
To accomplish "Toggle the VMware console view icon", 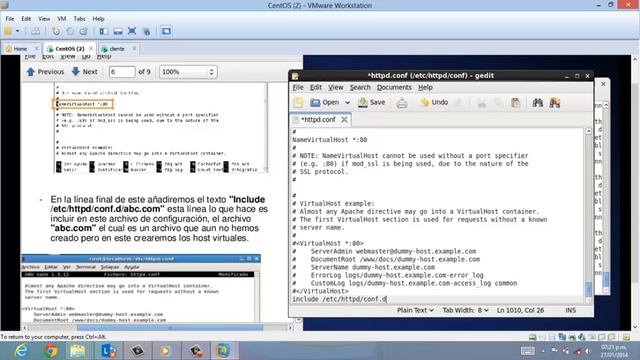I will coord(166,31).
